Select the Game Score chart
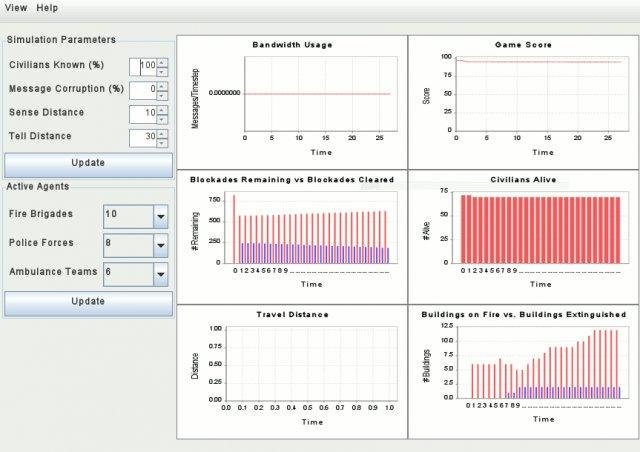The height and width of the screenshot is (452, 640). (524, 102)
